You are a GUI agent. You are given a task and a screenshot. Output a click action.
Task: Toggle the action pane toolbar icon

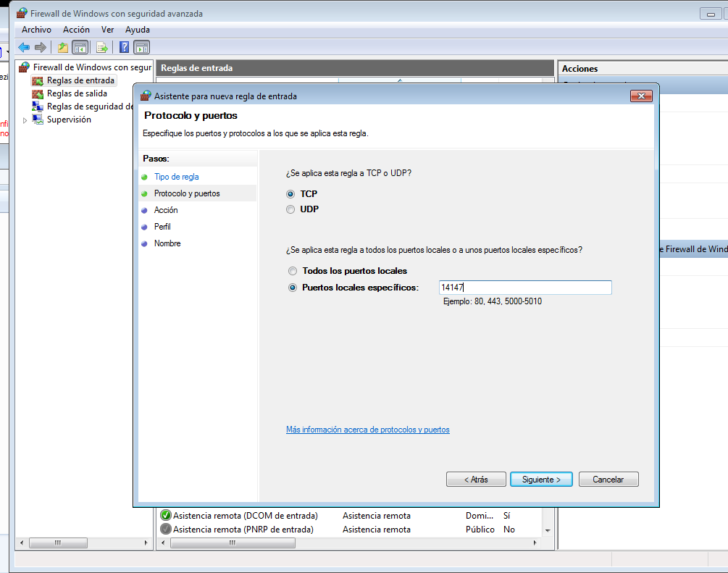pos(141,47)
